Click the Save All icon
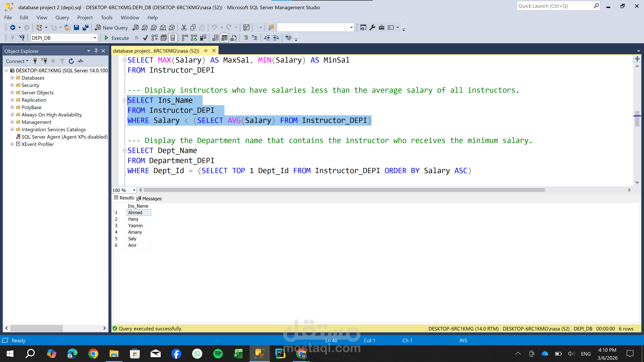 point(86,27)
